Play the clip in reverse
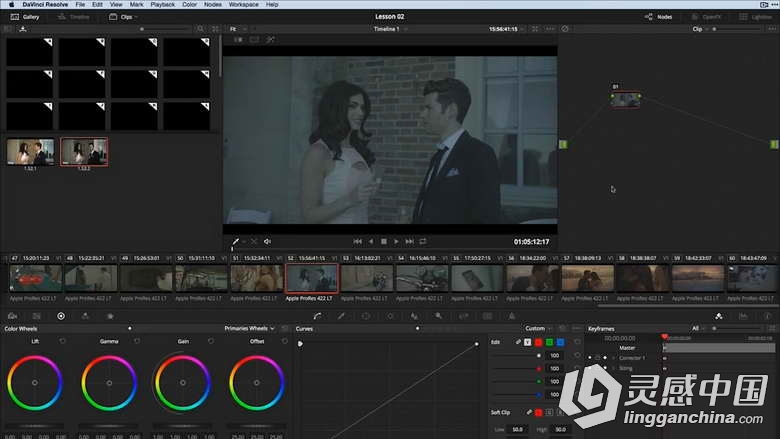This screenshot has width=780, height=439. tap(371, 241)
